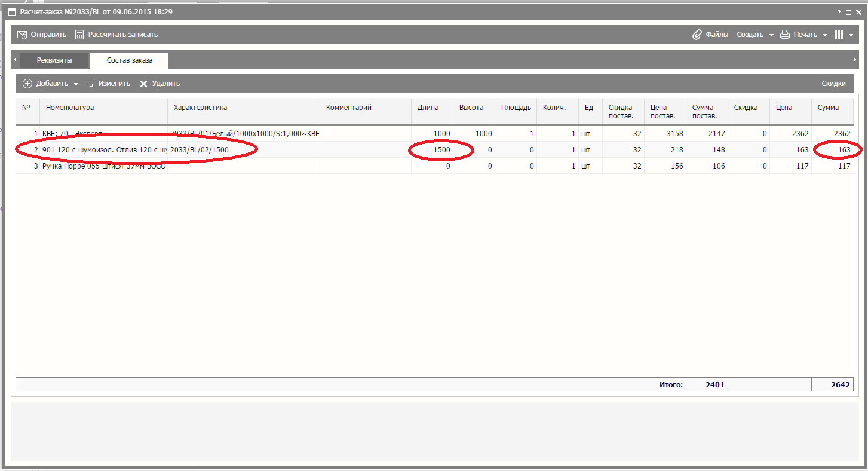This screenshot has width=868, height=471.
Task: Click the Удалить cross icon
Action: [143, 84]
